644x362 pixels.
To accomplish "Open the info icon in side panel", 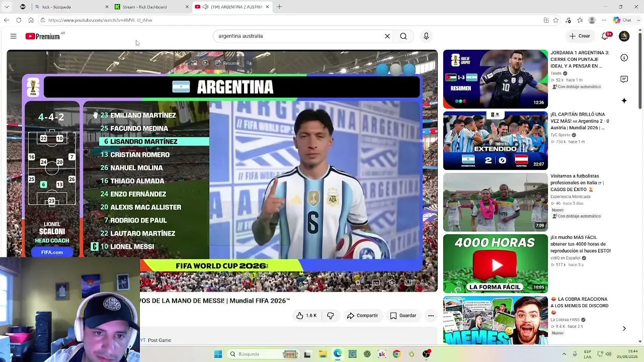I will tap(624, 58).
